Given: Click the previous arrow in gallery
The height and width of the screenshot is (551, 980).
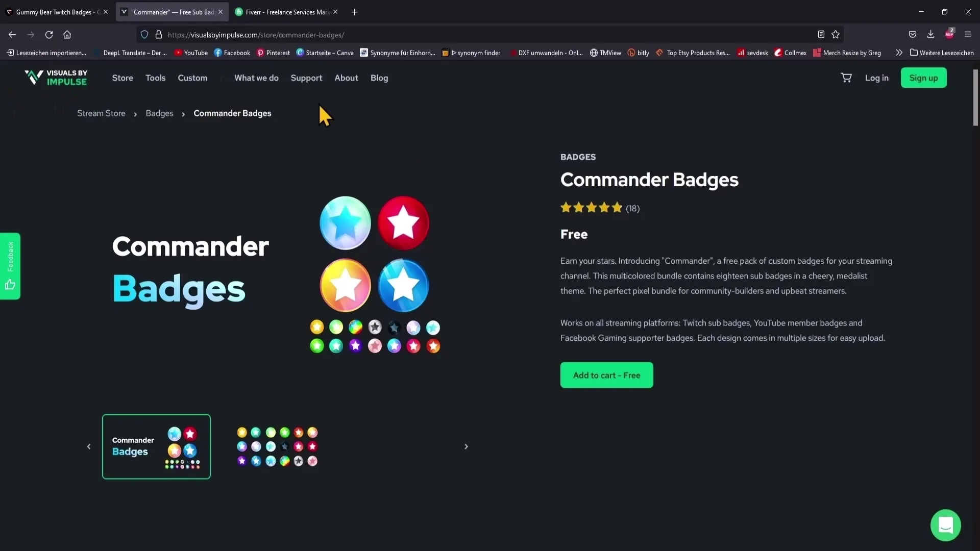Looking at the screenshot, I should tap(88, 446).
